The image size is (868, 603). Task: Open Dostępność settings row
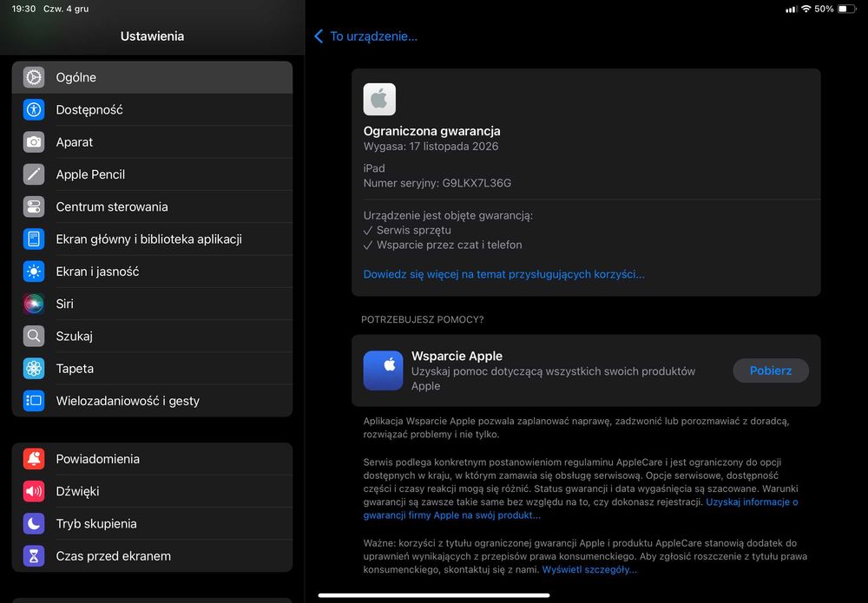[x=152, y=109]
